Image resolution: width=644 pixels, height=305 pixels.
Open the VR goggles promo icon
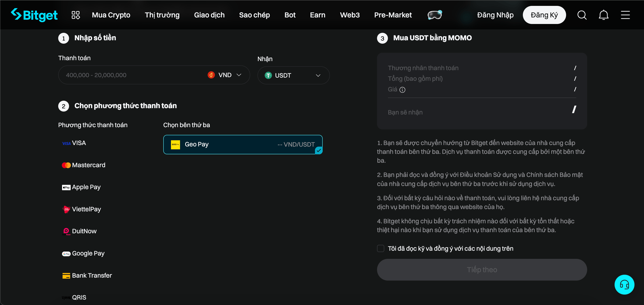coord(435,15)
